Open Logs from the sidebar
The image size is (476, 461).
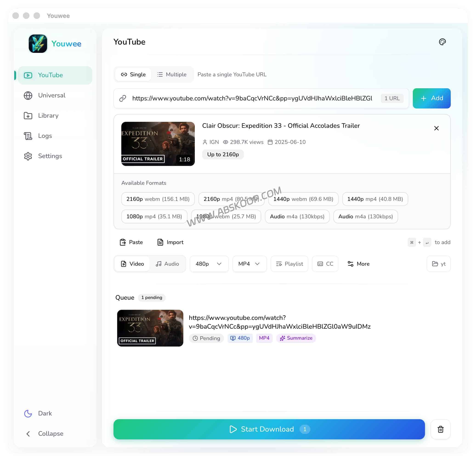coord(45,136)
